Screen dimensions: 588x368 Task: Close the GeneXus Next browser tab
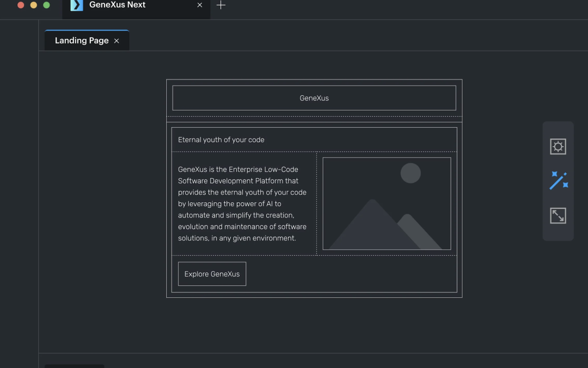click(199, 5)
